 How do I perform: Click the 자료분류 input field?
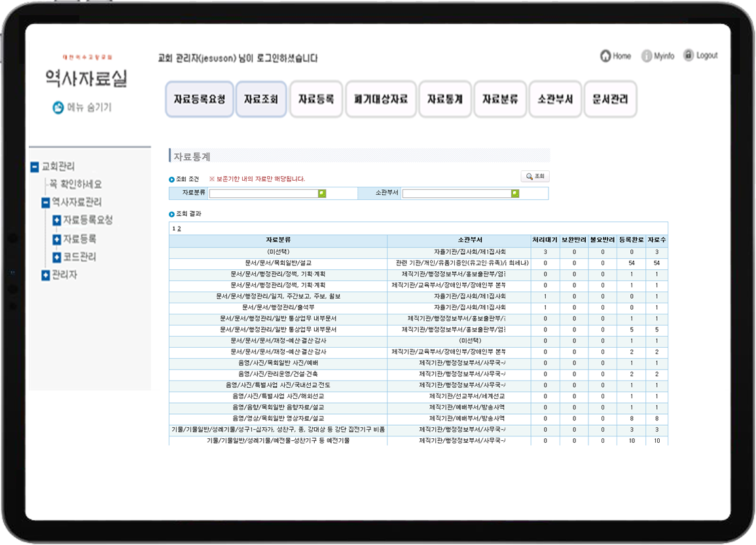coord(263,193)
